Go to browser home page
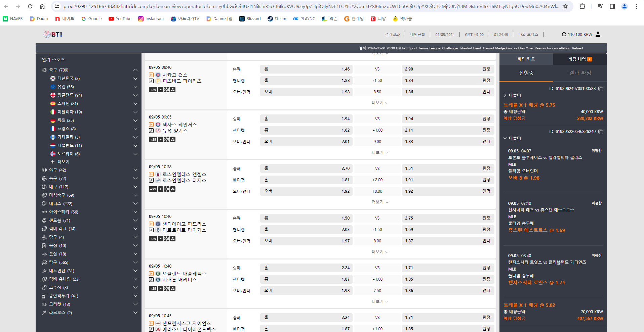Screen dimensions: 644x332 pyautogui.click(x=42, y=6)
